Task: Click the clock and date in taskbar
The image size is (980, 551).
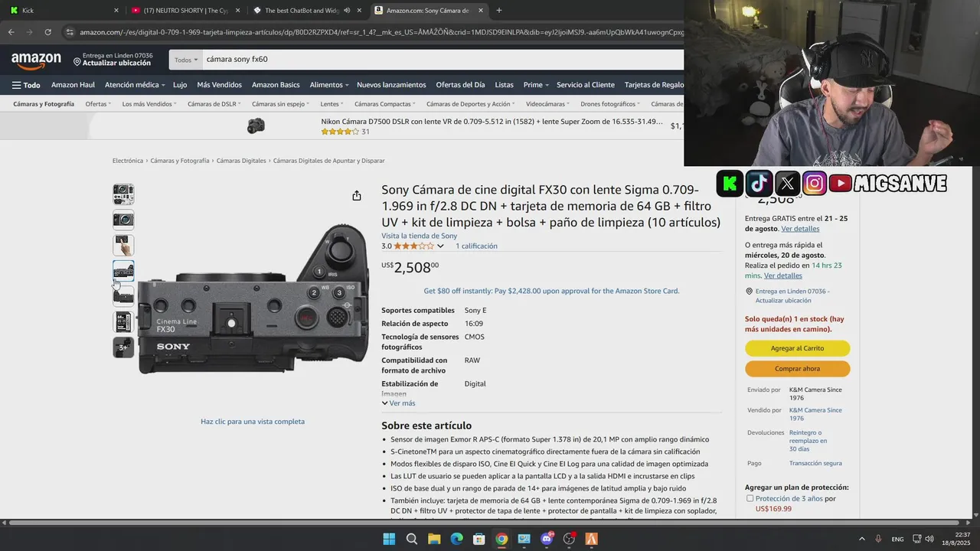Action: (x=956, y=539)
